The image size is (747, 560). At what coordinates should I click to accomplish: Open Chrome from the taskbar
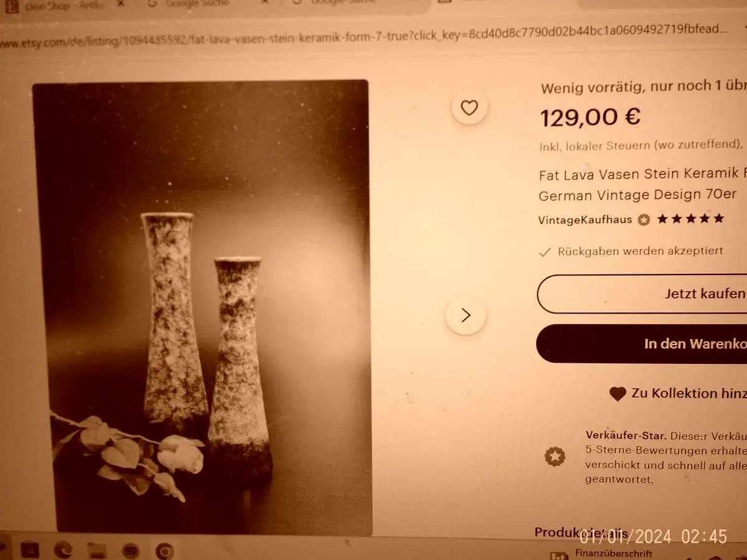(164, 551)
